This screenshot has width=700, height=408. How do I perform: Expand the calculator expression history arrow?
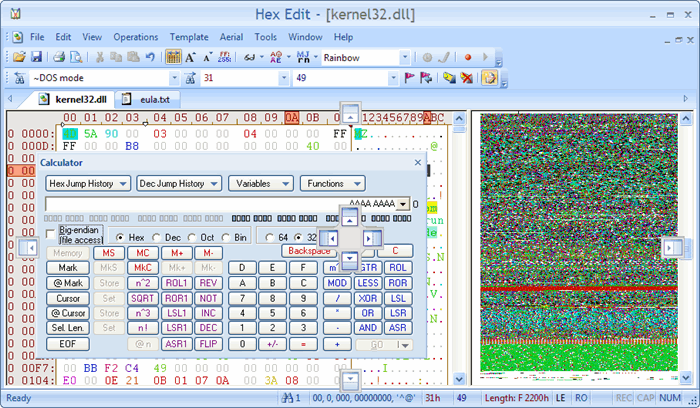coord(403,204)
